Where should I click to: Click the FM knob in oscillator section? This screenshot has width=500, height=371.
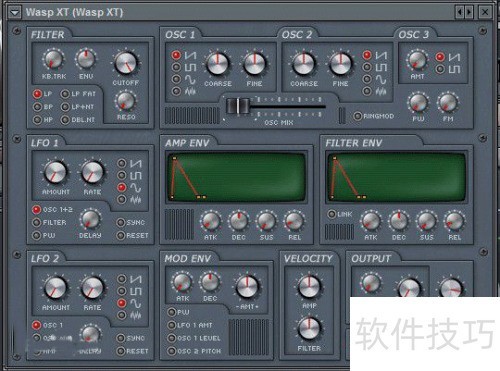pyautogui.click(x=448, y=103)
